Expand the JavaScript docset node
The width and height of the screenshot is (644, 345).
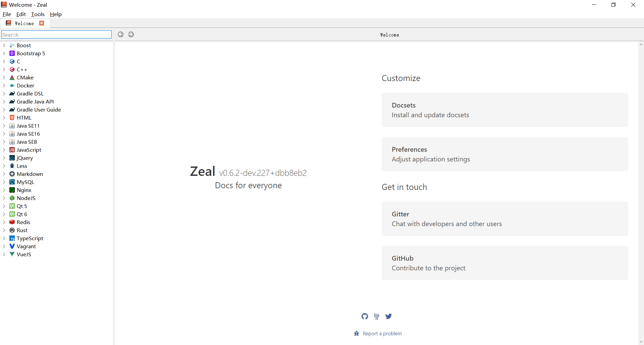pyautogui.click(x=4, y=150)
